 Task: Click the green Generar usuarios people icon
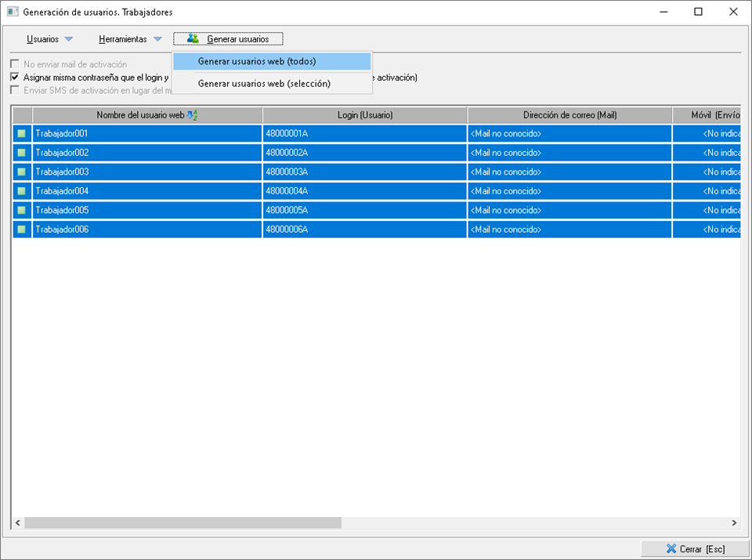[x=193, y=38]
